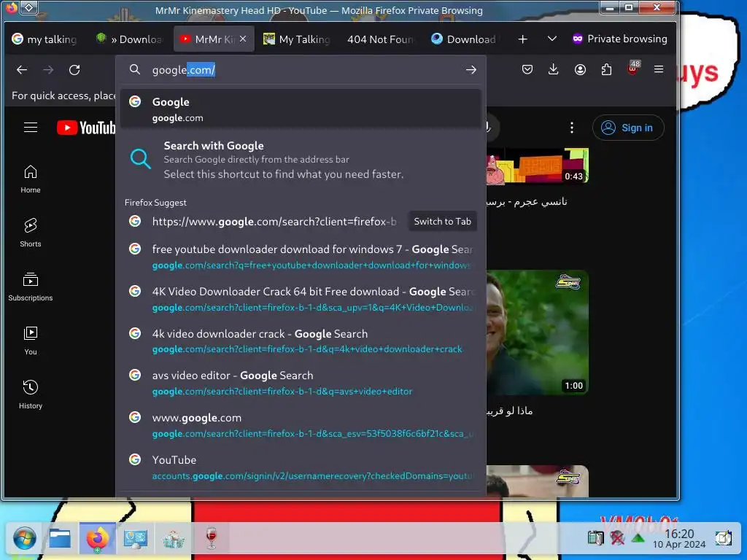Click the YouTube logo
The image size is (747, 560).
[x=86, y=128]
